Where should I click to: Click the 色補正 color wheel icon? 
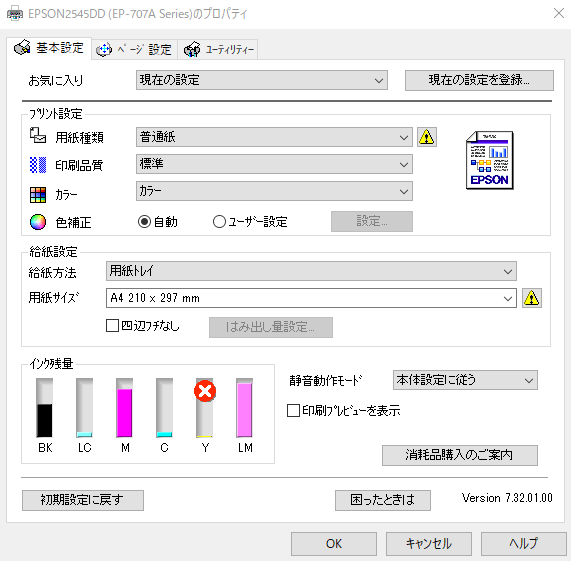coord(38,222)
